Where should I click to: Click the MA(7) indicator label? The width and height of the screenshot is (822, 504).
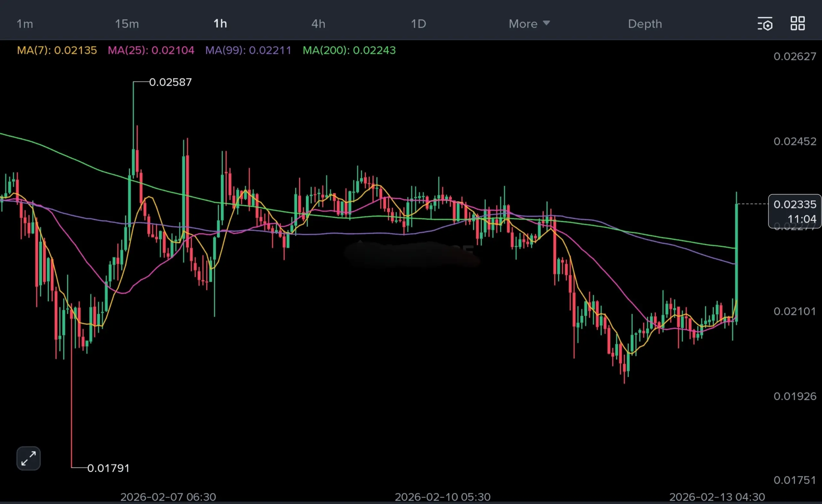[x=57, y=50]
